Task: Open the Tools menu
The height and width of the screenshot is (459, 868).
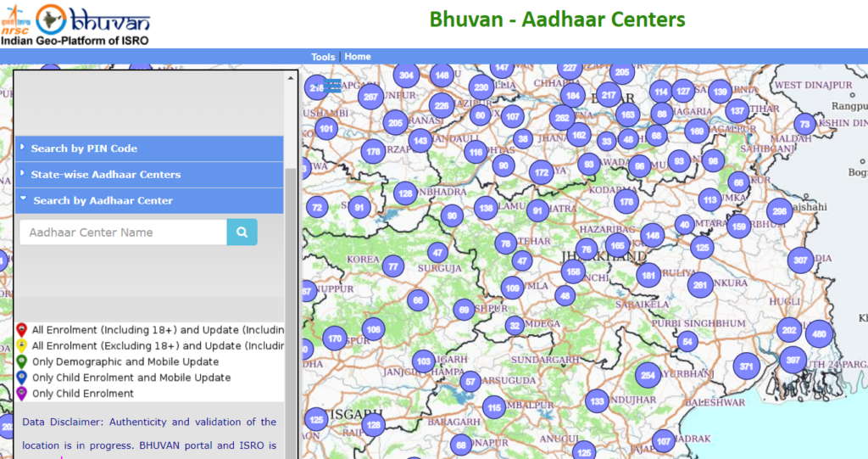Action: pyautogui.click(x=323, y=57)
